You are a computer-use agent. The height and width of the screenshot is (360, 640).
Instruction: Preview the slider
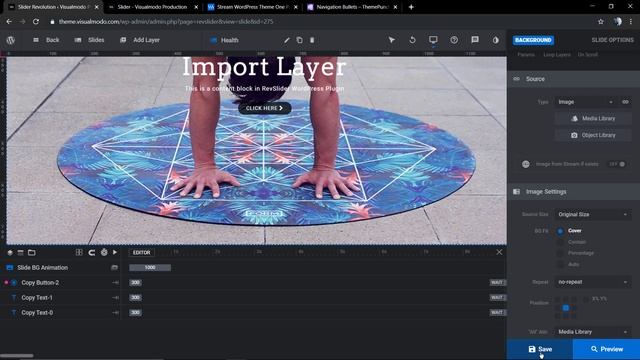607,349
